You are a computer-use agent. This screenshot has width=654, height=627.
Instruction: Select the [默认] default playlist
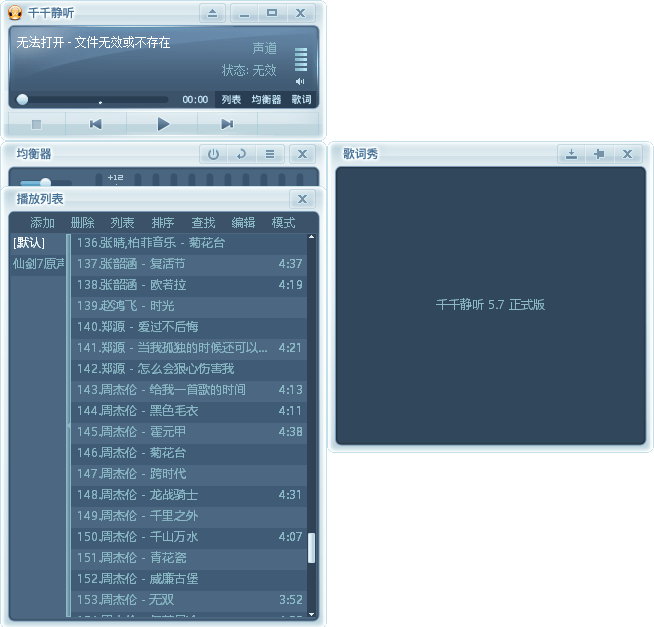click(38, 243)
